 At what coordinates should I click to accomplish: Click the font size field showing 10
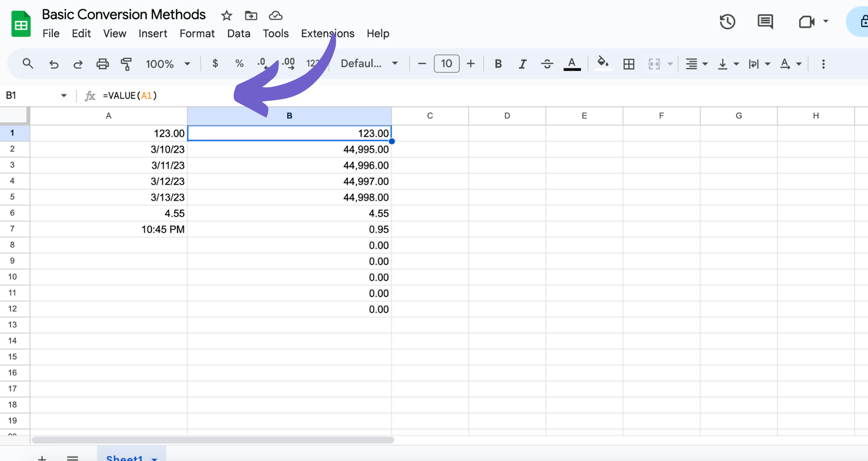pos(447,64)
